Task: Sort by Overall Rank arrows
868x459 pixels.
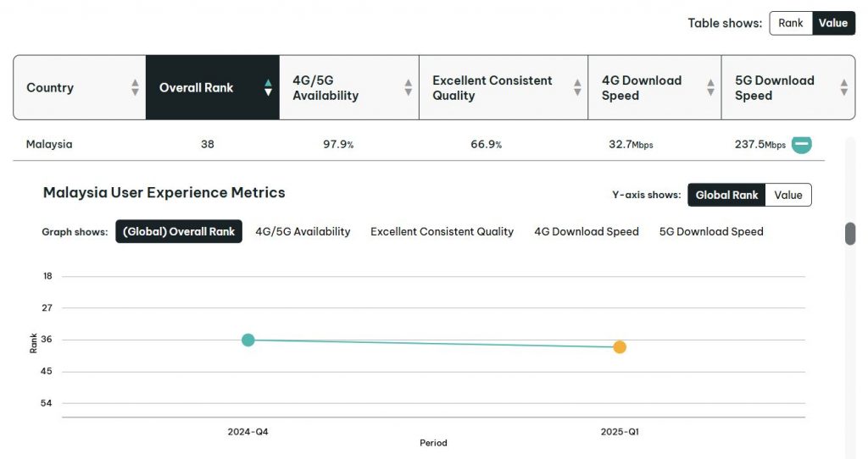Action: tap(268, 87)
